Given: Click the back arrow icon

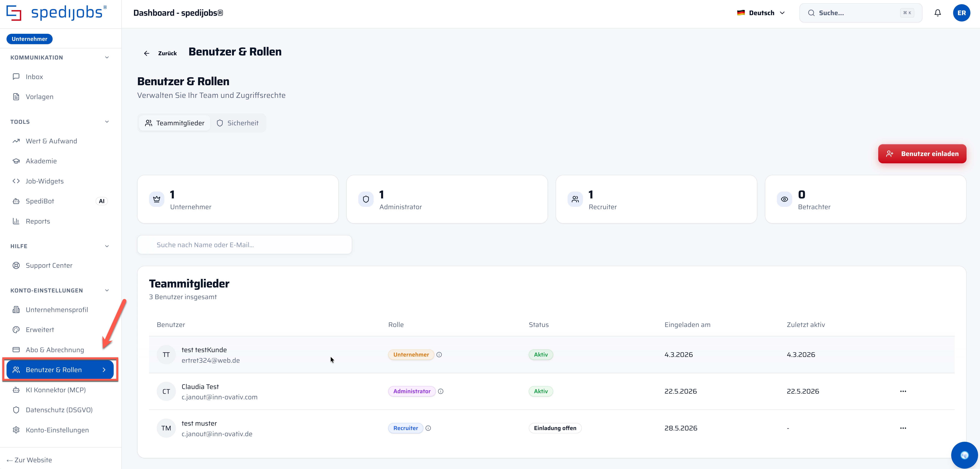Looking at the screenshot, I should click(147, 53).
